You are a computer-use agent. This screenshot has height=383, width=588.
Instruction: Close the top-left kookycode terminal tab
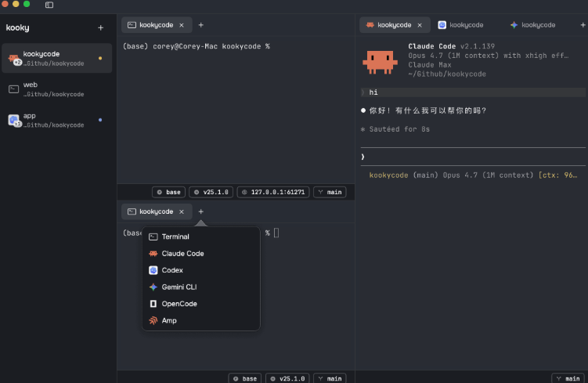[182, 25]
